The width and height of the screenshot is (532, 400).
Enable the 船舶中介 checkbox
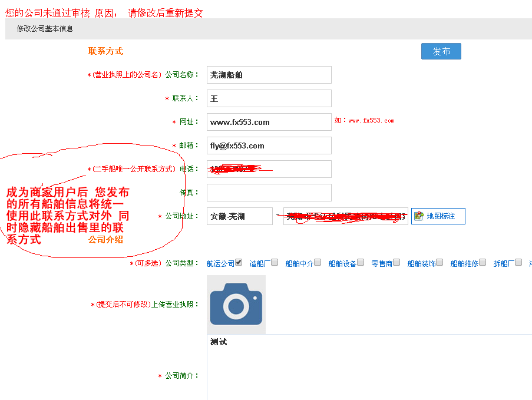pos(318,263)
